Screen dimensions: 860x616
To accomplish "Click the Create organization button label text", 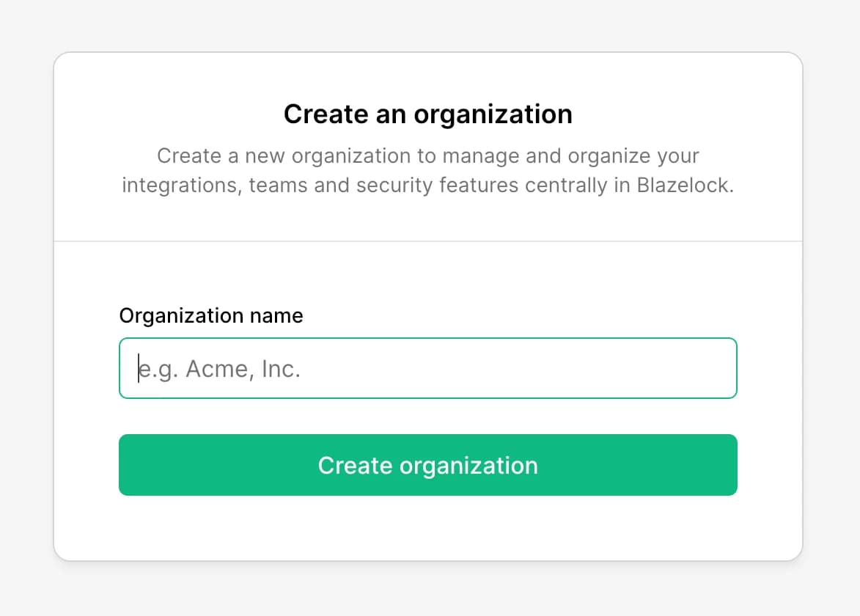I will pos(428,465).
